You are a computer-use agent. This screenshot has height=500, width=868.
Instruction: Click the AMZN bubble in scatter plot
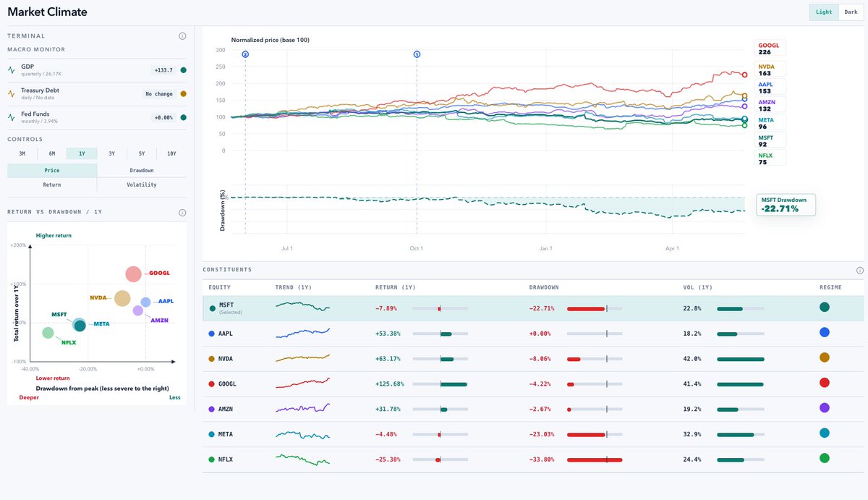(x=137, y=310)
